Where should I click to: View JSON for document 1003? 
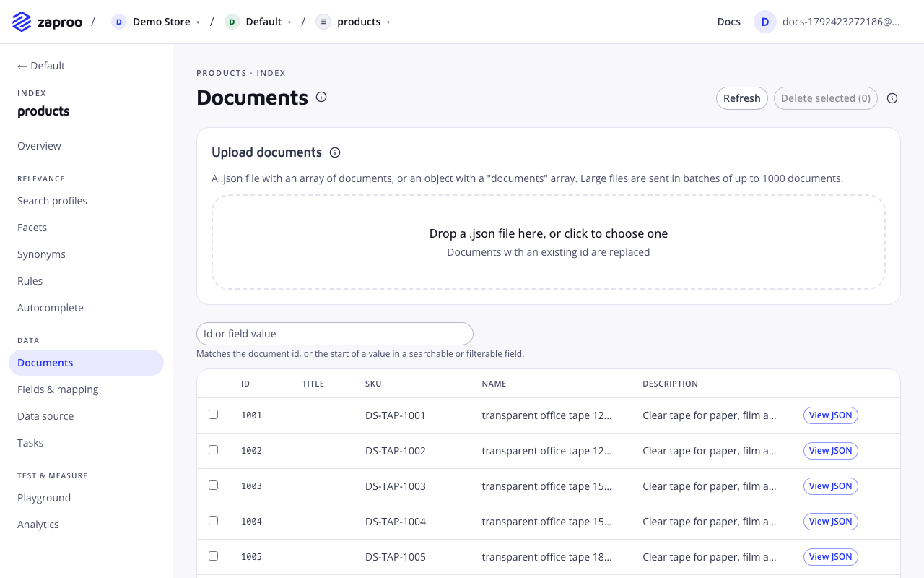831,486
